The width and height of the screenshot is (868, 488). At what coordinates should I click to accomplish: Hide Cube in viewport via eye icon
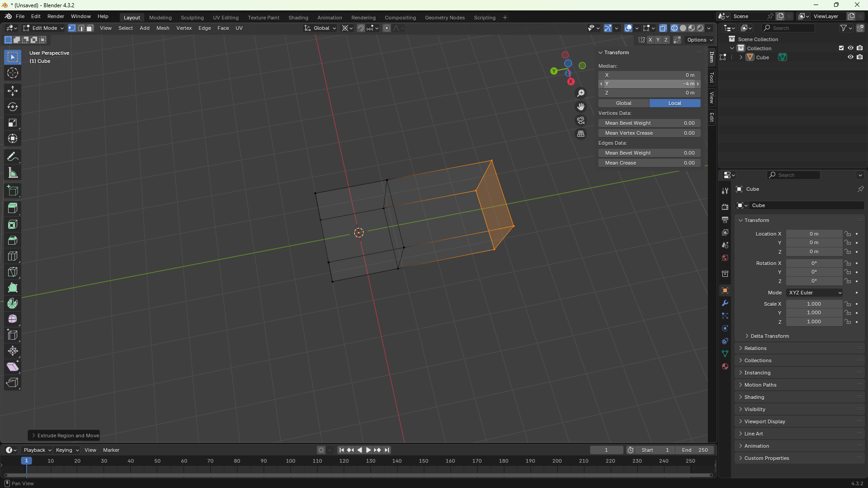tap(850, 57)
